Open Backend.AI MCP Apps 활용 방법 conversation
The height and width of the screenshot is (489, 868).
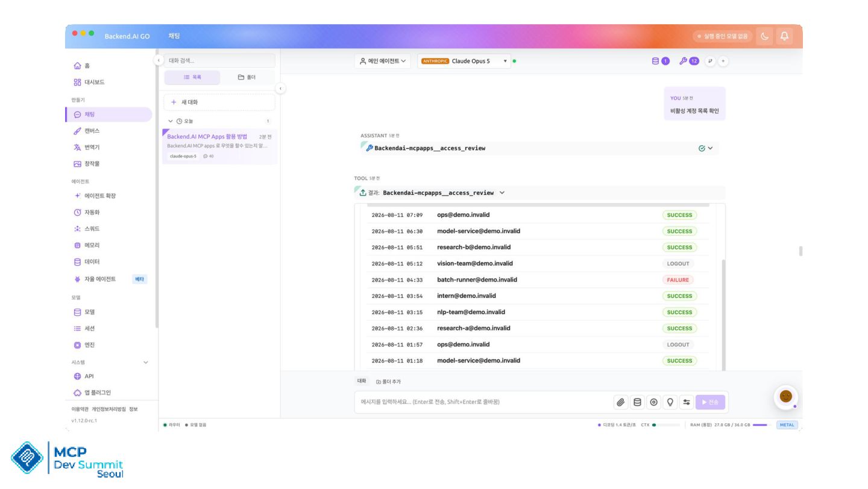(219, 147)
